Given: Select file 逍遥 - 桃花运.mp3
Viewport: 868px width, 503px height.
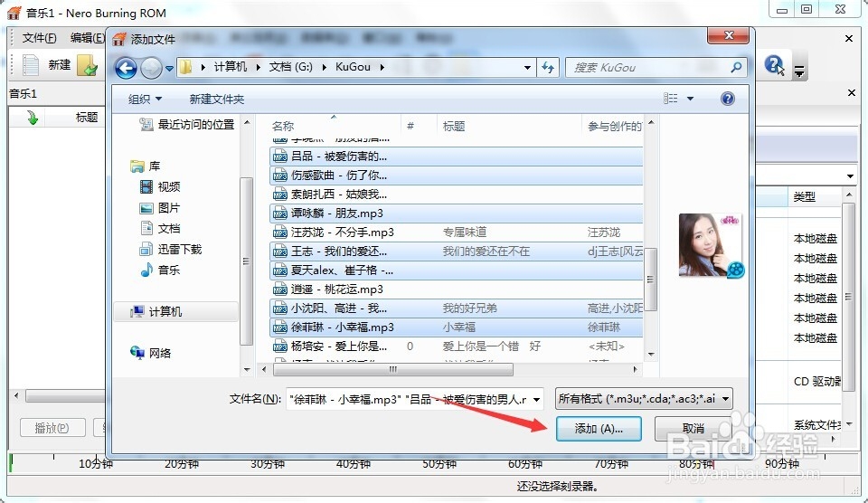Looking at the screenshot, I should (x=457, y=289).
